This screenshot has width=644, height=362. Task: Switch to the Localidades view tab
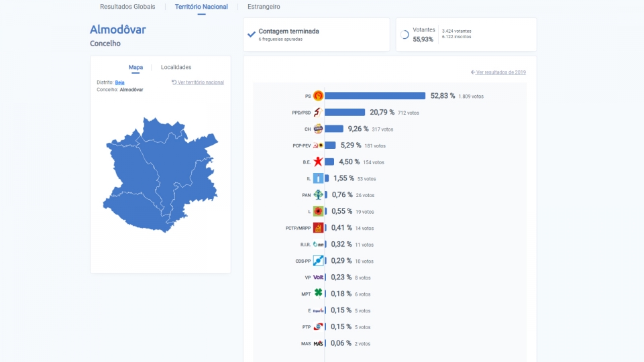point(176,67)
